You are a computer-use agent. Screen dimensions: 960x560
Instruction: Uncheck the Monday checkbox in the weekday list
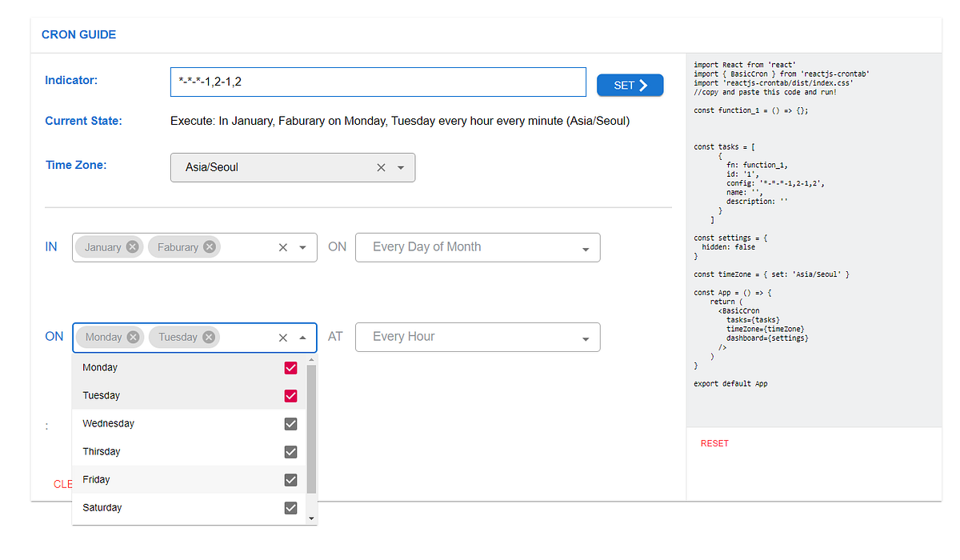pos(290,367)
